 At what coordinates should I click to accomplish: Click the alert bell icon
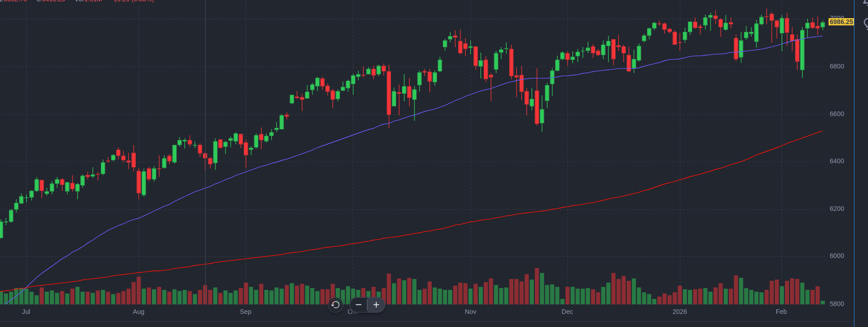point(865,2)
